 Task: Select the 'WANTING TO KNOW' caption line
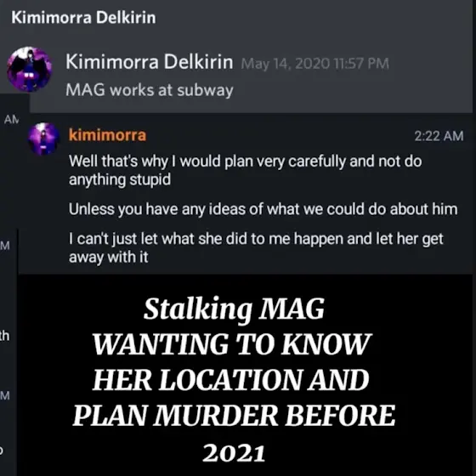coord(232,344)
